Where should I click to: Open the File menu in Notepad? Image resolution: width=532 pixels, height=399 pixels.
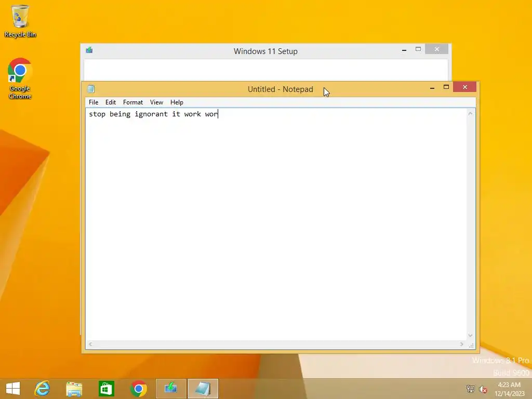(x=94, y=102)
